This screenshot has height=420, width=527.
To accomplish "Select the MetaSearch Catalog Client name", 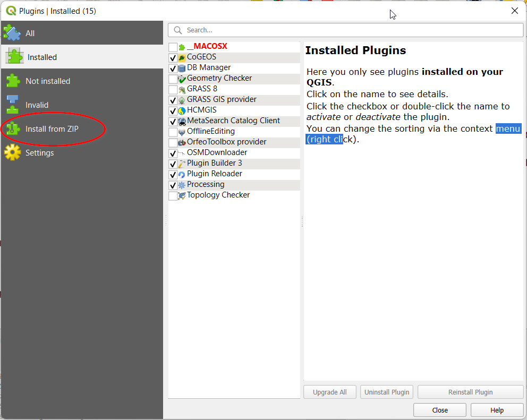I will [x=233, y=121].
